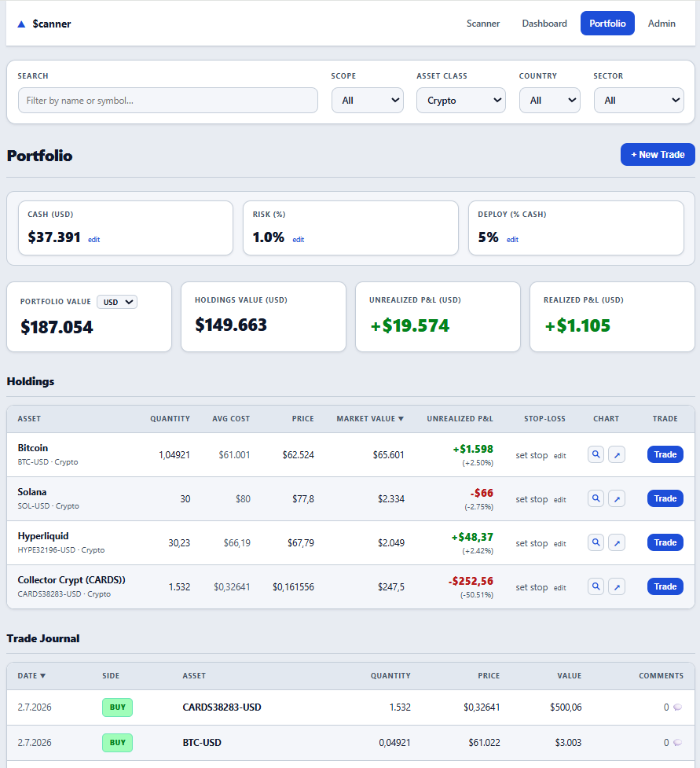This screenshot has height=768, width=700.
Task: Click realized P&L value +$1.105
Action: [x=577, y=325]
